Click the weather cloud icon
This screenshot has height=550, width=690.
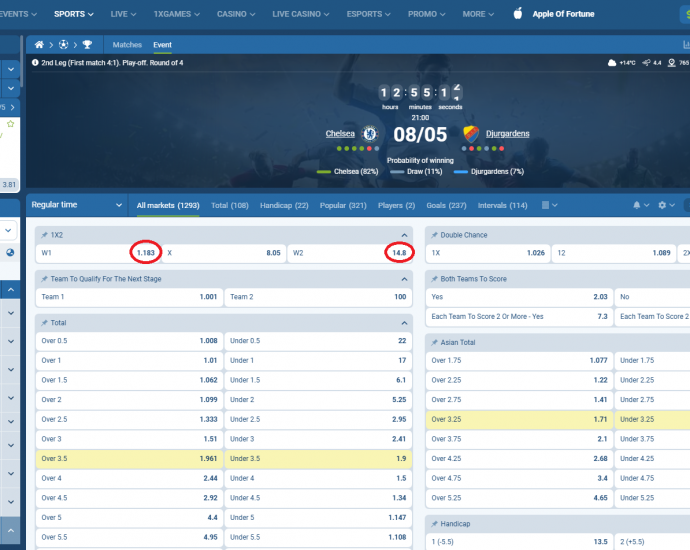612,62
